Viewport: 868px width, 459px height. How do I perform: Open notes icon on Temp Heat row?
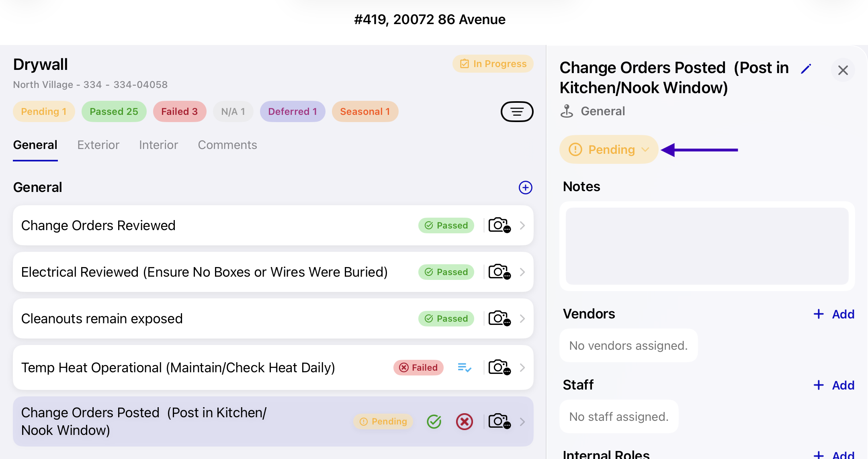(x=465, y=367)
